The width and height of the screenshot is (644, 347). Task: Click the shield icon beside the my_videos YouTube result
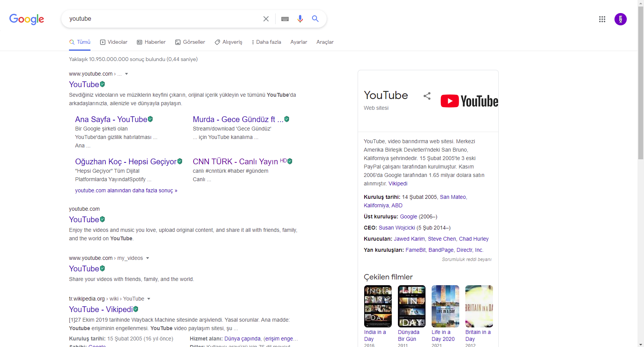[102, 268]
